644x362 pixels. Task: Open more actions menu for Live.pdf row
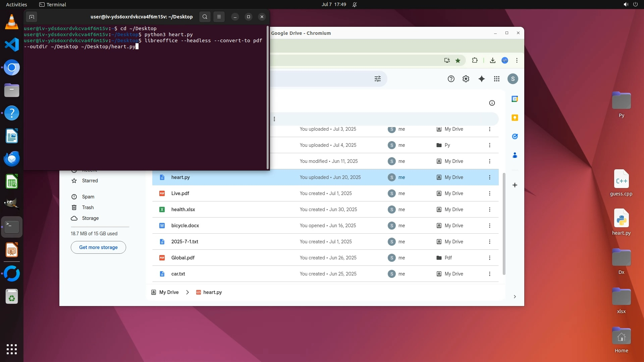pyautogui.click(x=489, y=193)
